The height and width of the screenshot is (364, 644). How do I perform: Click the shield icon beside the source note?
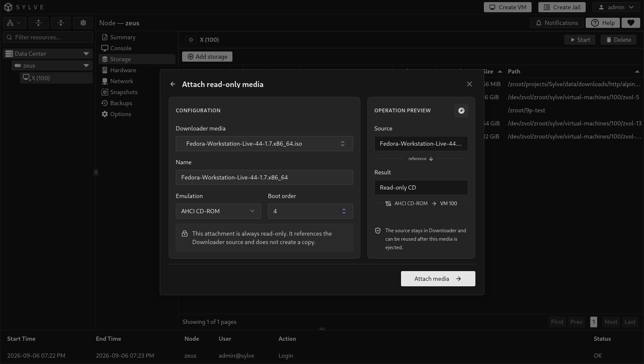[x=378, y=231]
